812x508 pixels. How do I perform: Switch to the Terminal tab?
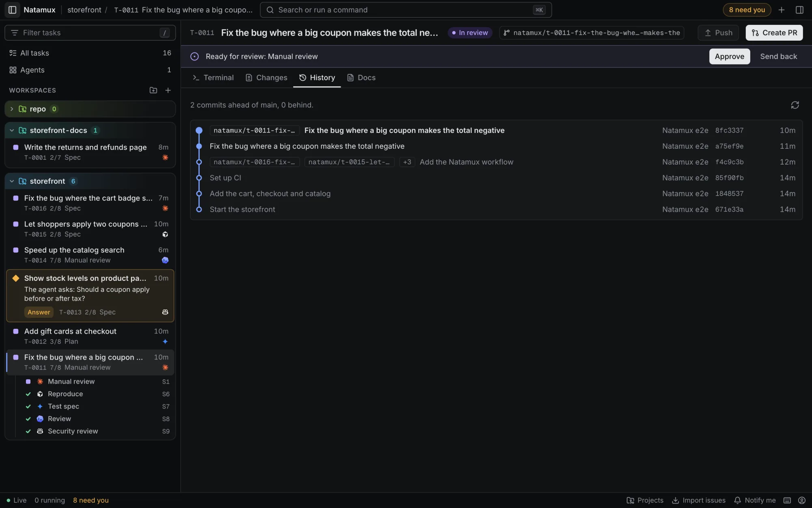click(x=213, y=78)
